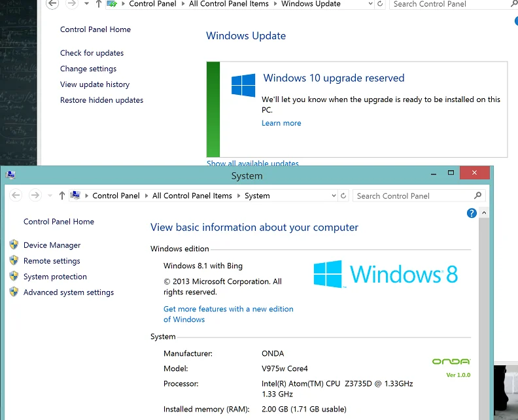
Task: Open View update history
Action: click(x=95, y=84)
